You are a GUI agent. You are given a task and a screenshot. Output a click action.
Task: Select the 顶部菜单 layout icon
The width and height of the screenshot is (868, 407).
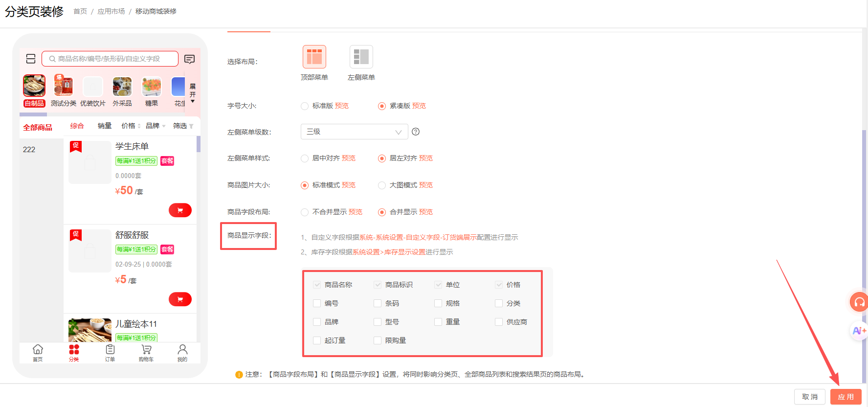[314, 57]
